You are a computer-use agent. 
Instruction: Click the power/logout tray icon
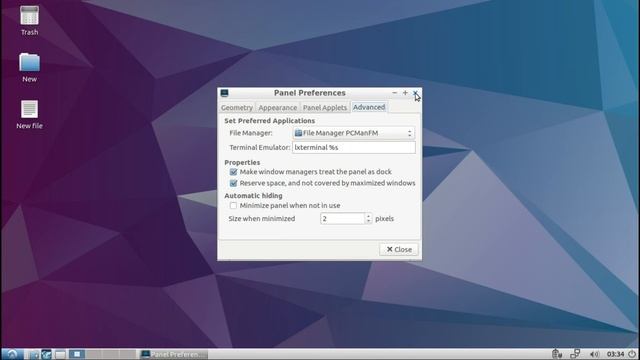pos(632,354)
